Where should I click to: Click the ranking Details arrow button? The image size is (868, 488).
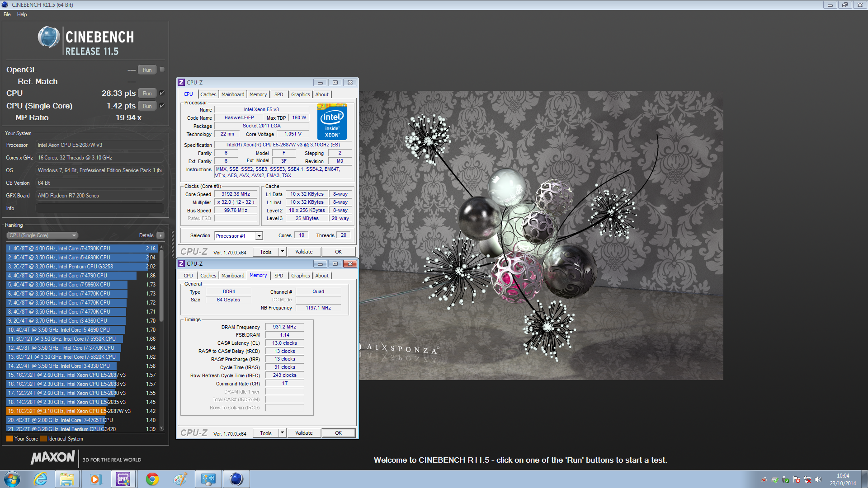(x=160, y=235)
